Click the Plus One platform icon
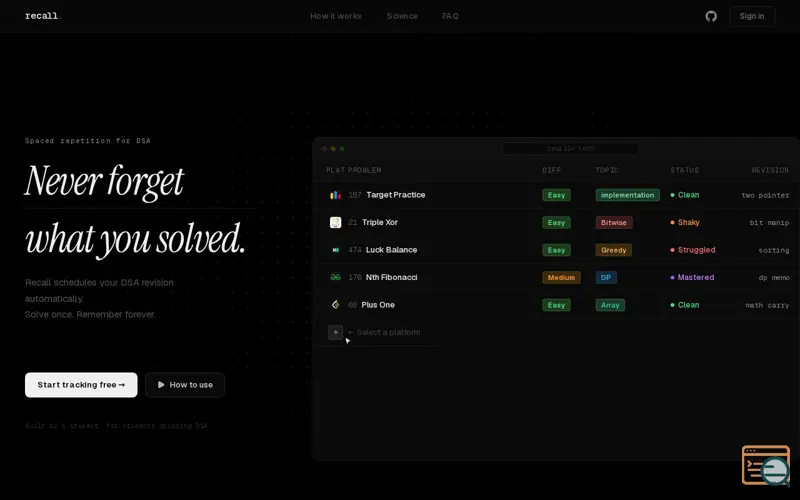Image resolution: width=800 pixels, height=500 pixels. coord(335,305)
